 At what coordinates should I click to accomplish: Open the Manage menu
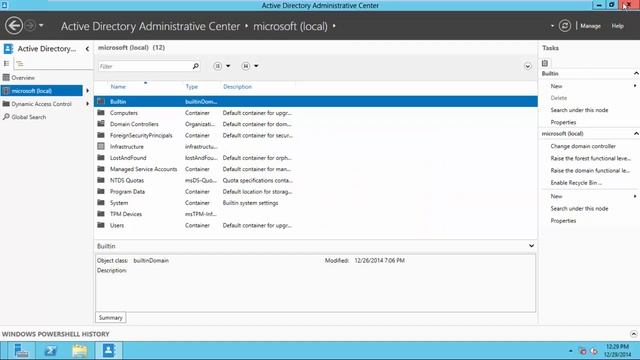pos(590,26)
